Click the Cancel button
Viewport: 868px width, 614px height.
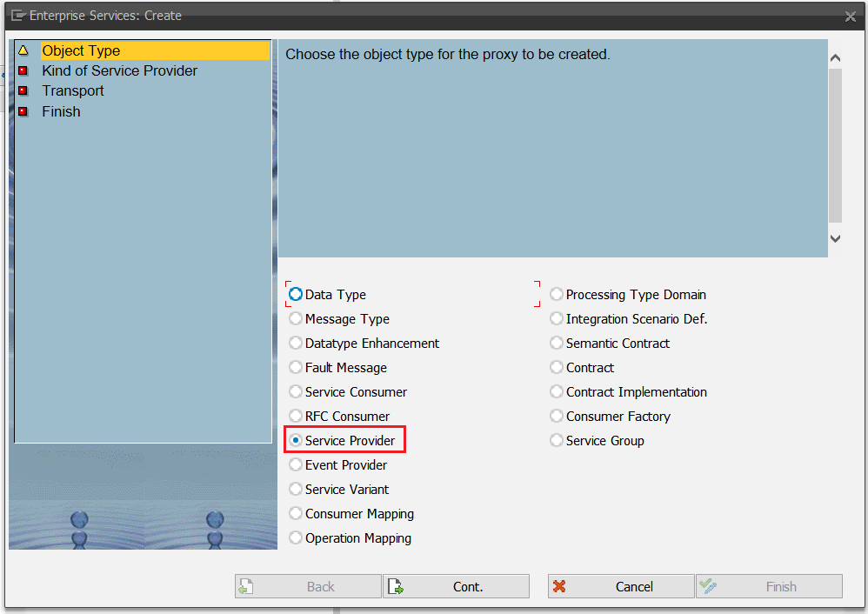(621, 587)
